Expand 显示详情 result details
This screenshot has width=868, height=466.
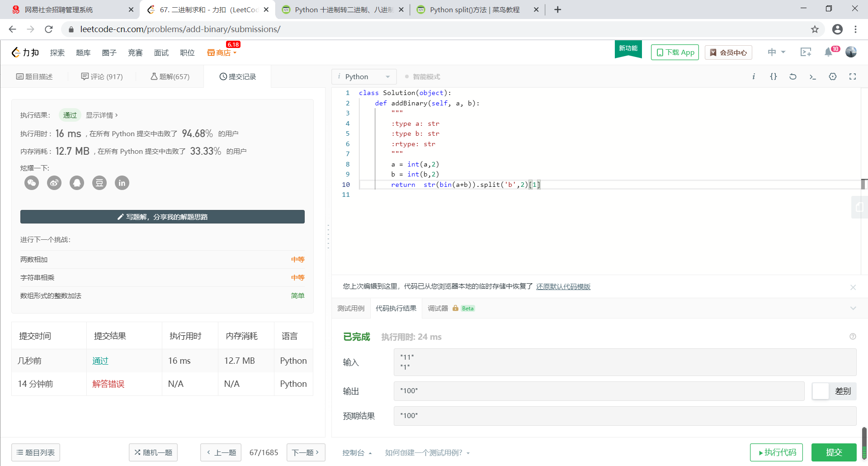tap(102, 115)
